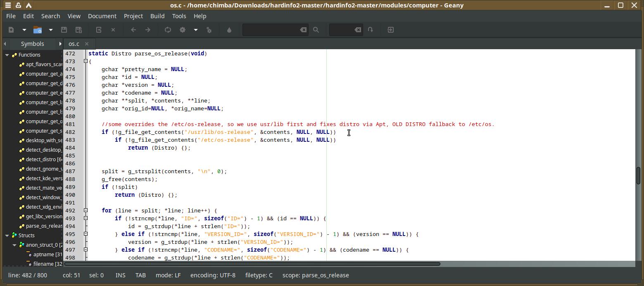Open the color chooser droplet icon
Image resolution: width=644 pixels, height=286 pixels.
tap(229, 30)
